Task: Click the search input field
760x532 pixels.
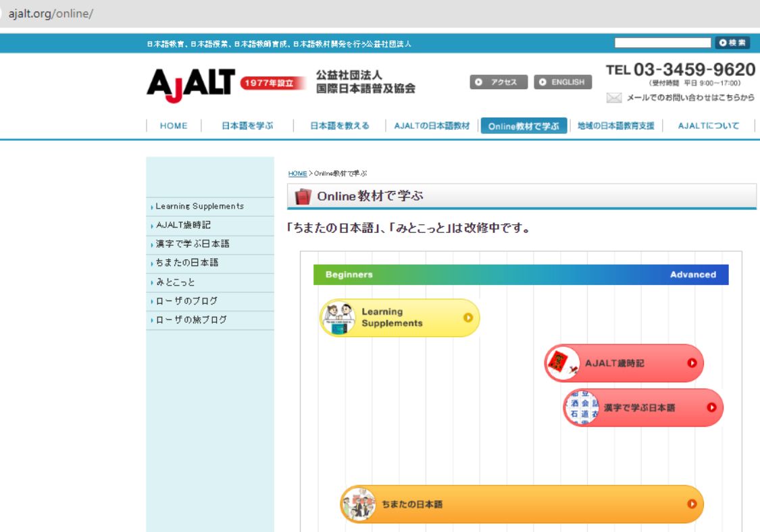Action: (663, 43)
